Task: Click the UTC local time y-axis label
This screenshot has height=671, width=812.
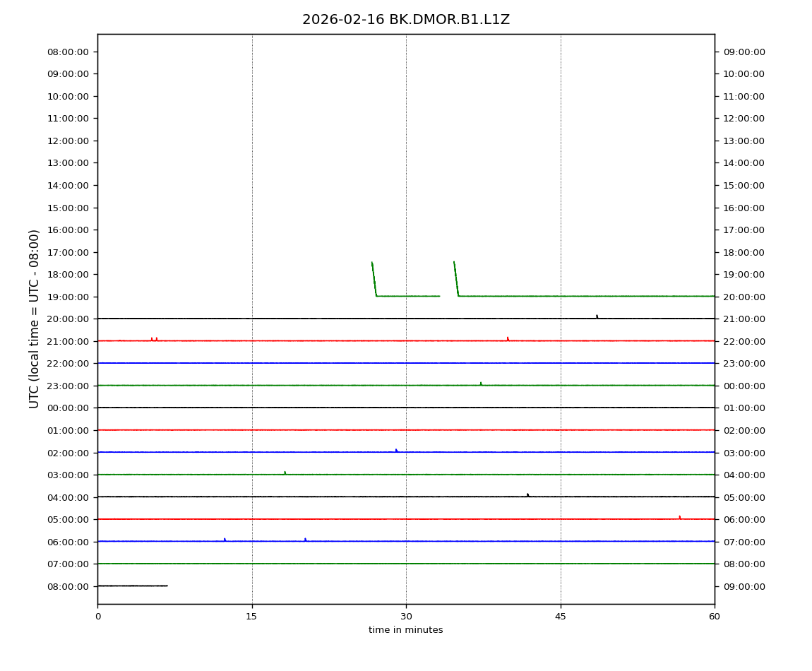Action: coord(35,319)
